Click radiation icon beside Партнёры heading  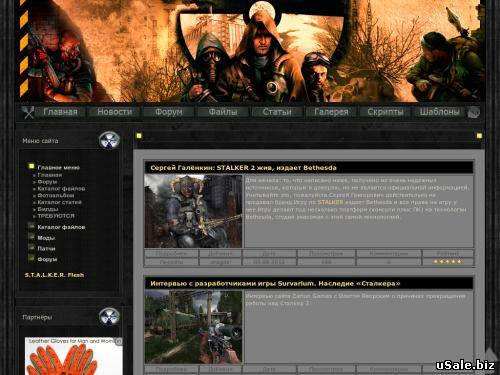109,316
